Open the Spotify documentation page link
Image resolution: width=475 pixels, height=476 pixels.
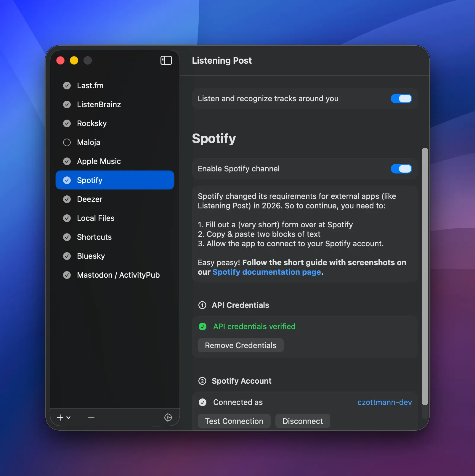coord(267,272)
